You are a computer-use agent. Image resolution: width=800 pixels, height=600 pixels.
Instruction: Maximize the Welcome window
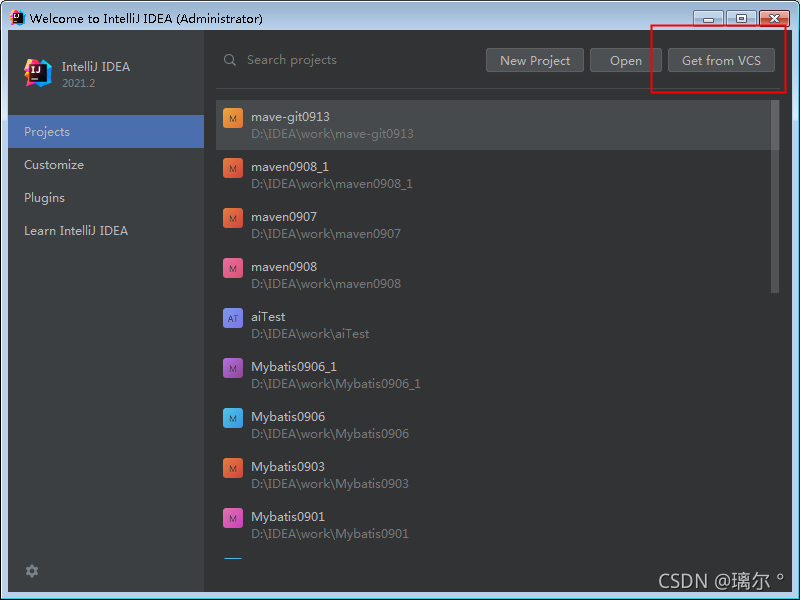(741, 18)
